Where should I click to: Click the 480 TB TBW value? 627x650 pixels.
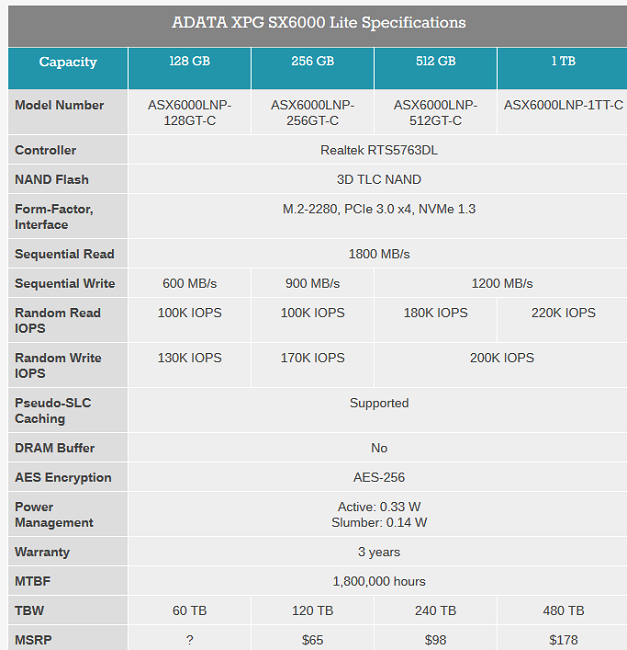563,611
